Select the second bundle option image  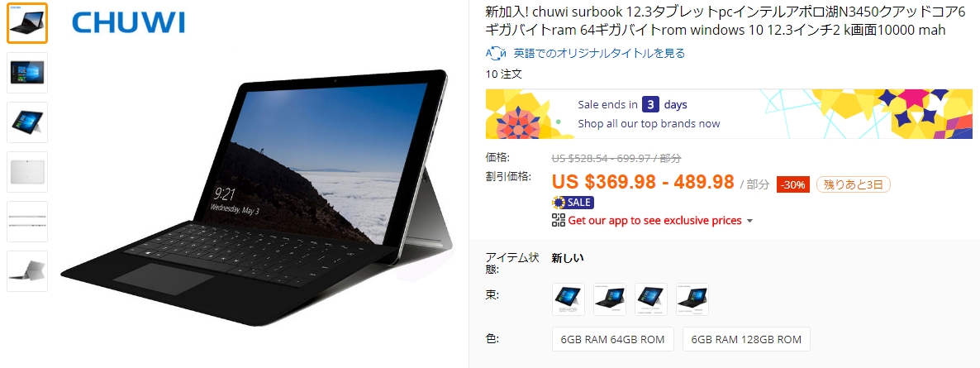click(610, 299)
